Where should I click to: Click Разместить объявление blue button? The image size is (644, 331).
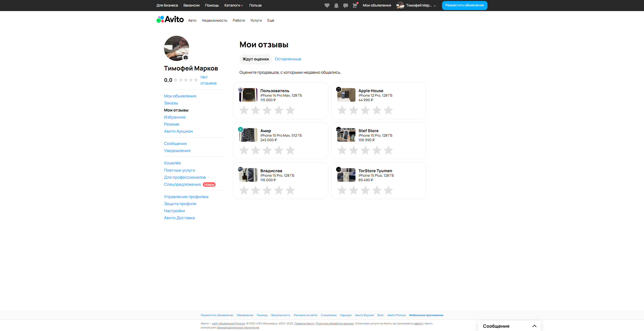pyautogui.click(x=464, y=5)
